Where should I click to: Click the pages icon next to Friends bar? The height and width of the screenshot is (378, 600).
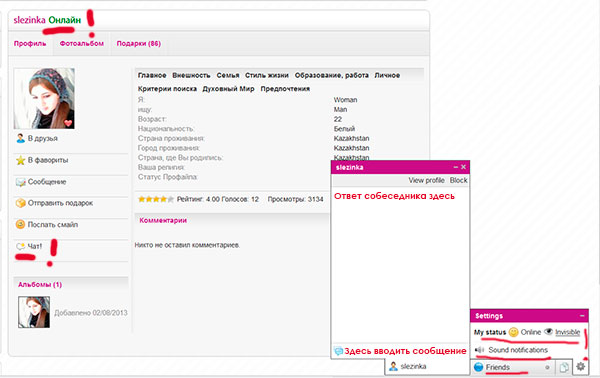point(564,367)
